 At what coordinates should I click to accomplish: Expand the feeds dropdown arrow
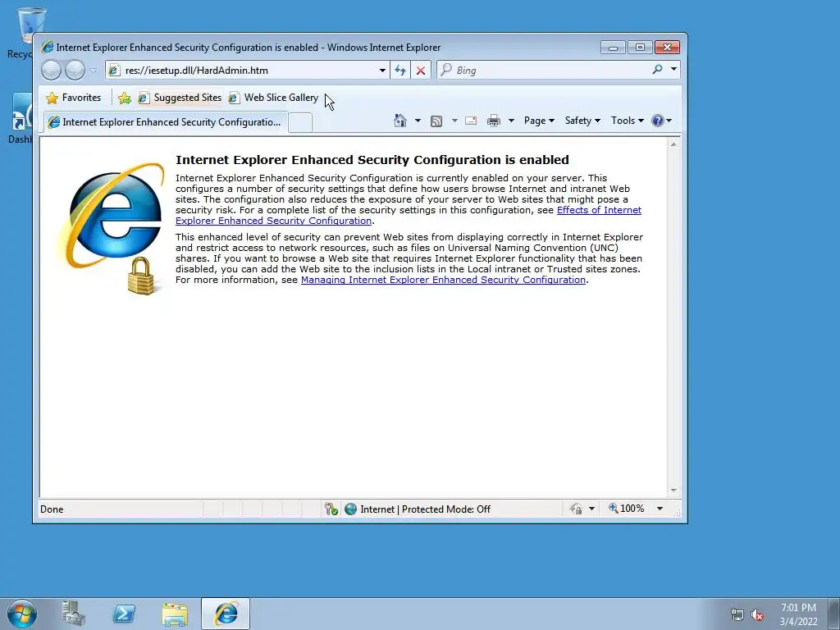(454, 121)
